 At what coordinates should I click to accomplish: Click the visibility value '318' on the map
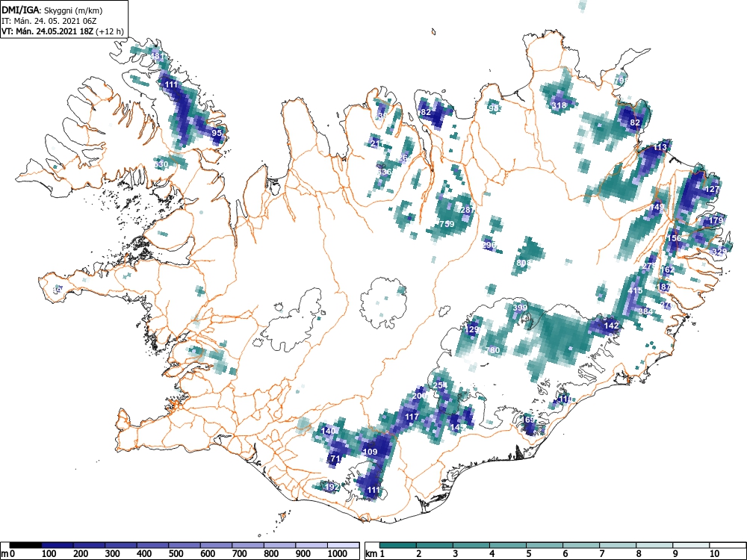point(559,105)
